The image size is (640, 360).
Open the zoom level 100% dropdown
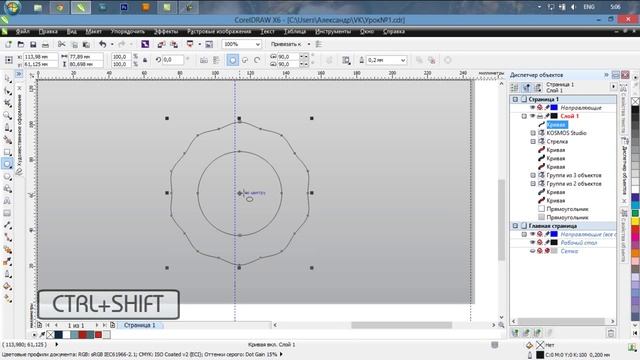258,44
